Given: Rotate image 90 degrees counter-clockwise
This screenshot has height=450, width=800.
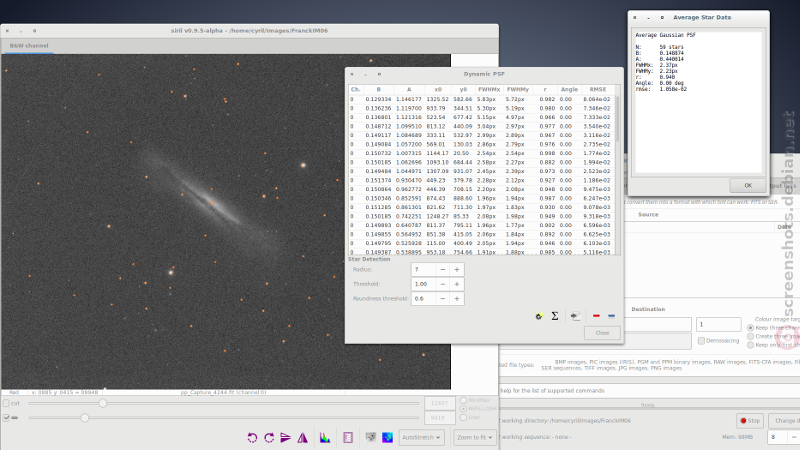Looking at the screenshot, I should (x=252, y=438).
